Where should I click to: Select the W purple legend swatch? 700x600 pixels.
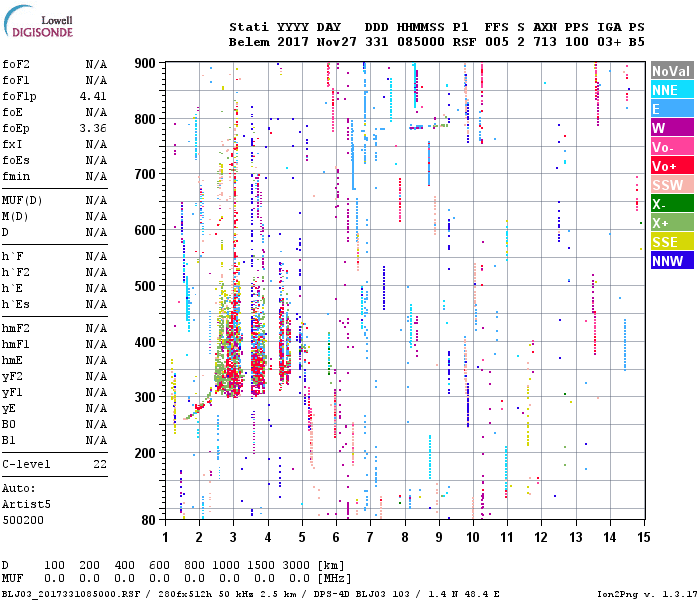click(x=672, y=128)
